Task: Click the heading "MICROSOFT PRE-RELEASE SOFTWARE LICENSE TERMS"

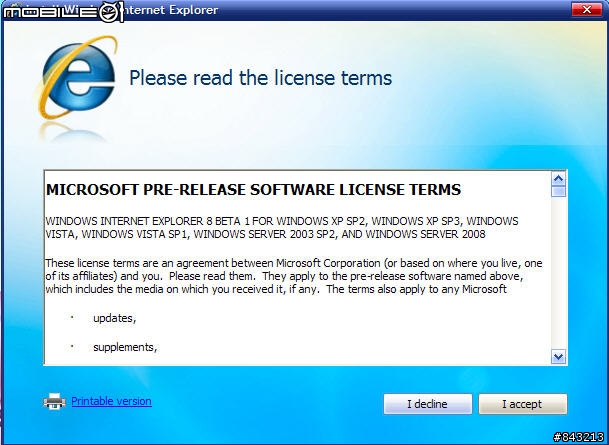Action: click(253, 189)
